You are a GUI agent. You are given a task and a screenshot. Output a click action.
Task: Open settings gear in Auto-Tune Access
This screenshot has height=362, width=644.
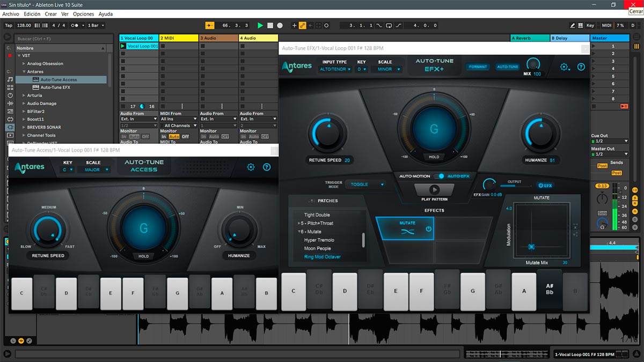coord(251,167)
